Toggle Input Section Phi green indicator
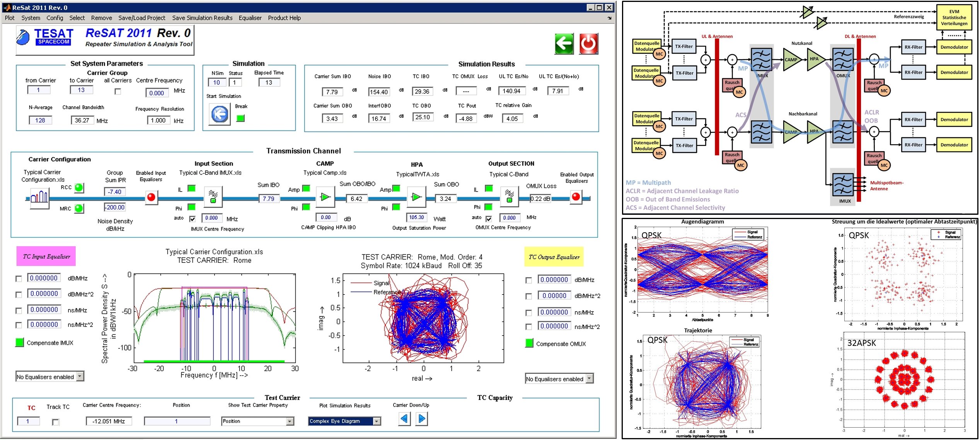This screenshot has height=440, width=980. [x=191, y=207]
